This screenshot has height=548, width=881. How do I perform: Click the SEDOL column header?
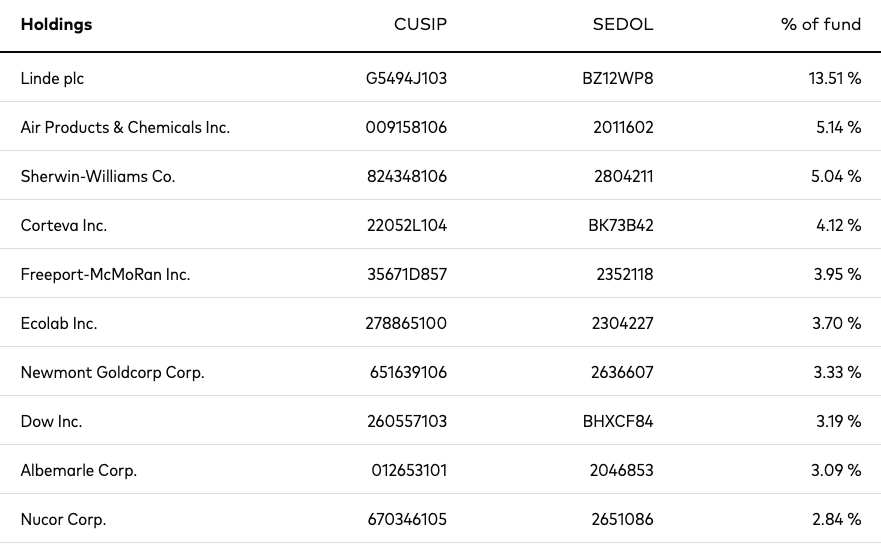[623, 24]
